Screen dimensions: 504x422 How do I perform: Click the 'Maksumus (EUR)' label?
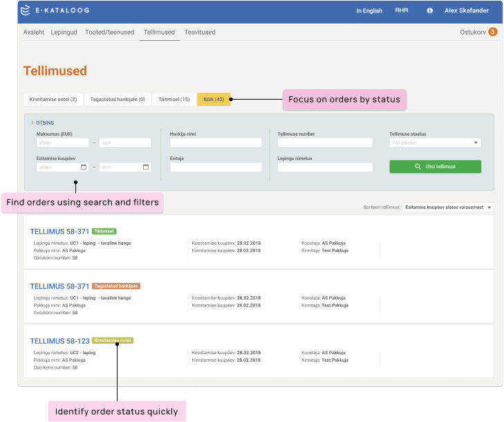55,134
